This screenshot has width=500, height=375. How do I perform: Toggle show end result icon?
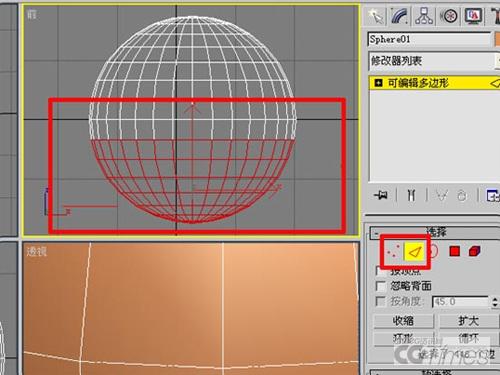tap(411, 195)
